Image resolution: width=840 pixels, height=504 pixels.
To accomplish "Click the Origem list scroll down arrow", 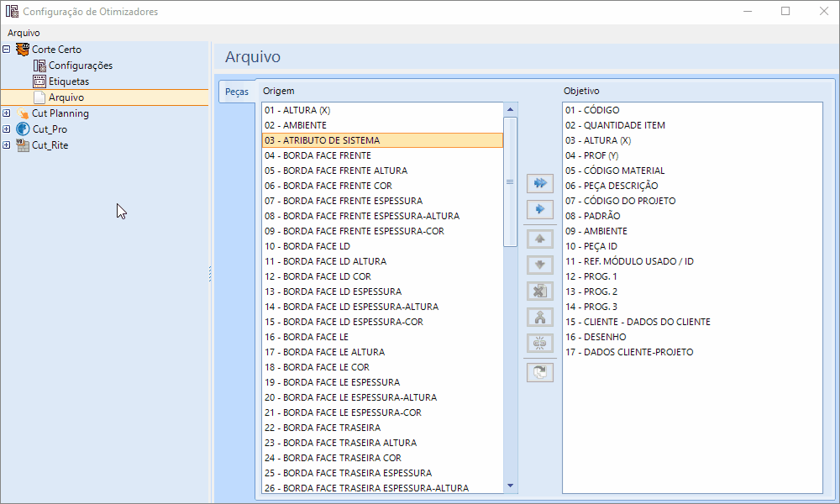I will (511, 486).
